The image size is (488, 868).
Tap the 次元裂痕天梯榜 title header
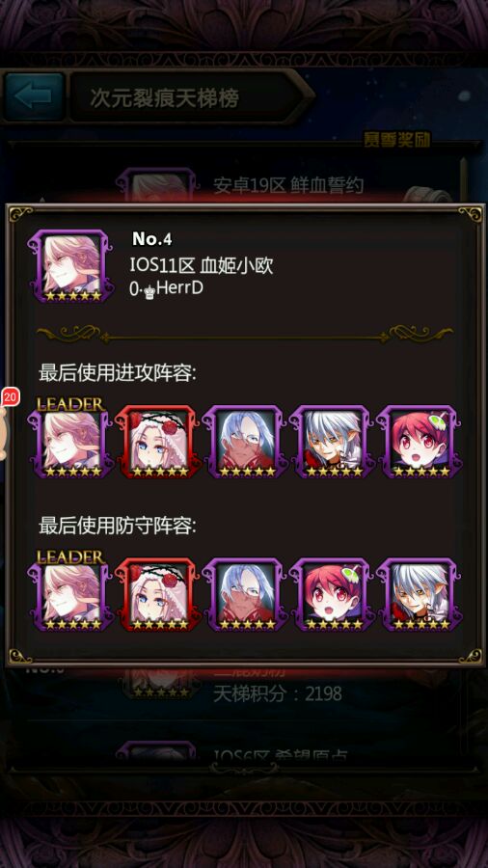(164, 98)
